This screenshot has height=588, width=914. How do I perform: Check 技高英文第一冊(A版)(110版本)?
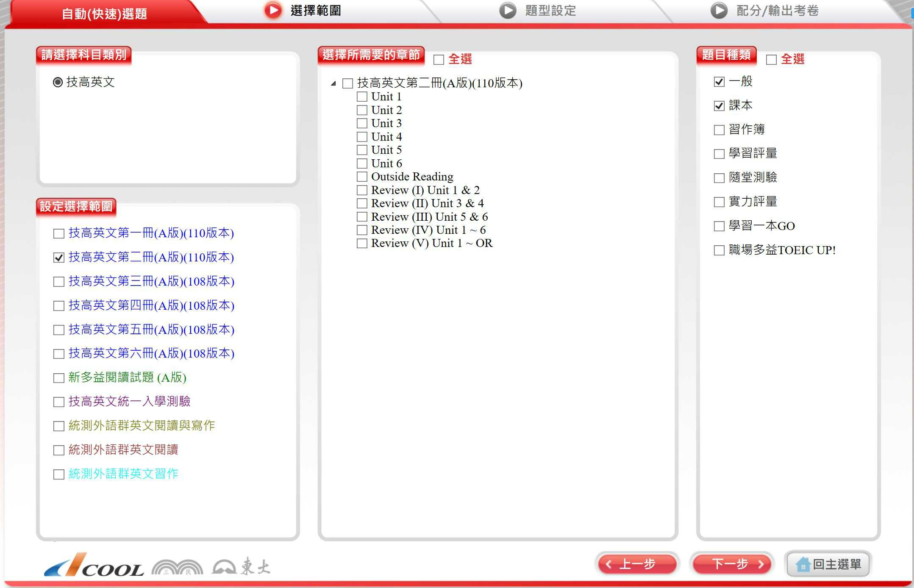click(59, 233)
